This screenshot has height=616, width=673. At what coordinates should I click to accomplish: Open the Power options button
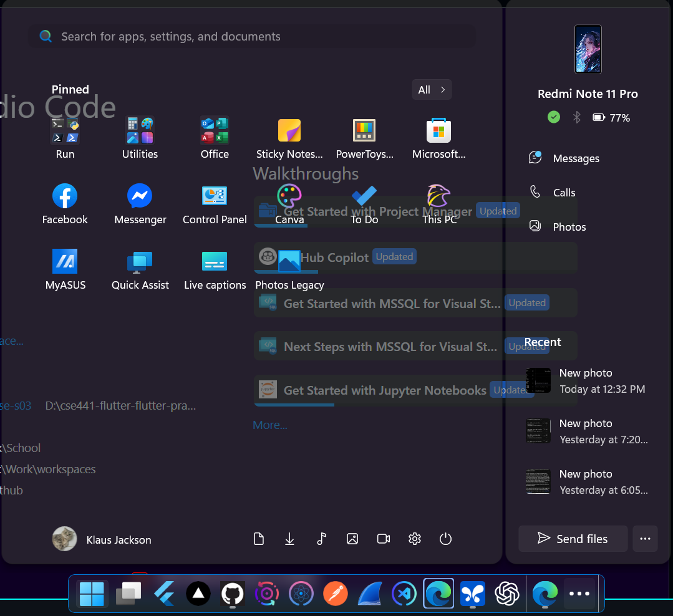tap(445, 539)
